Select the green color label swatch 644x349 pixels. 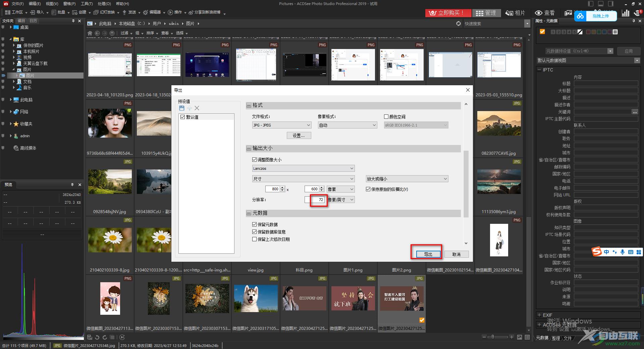click(599, 32)
